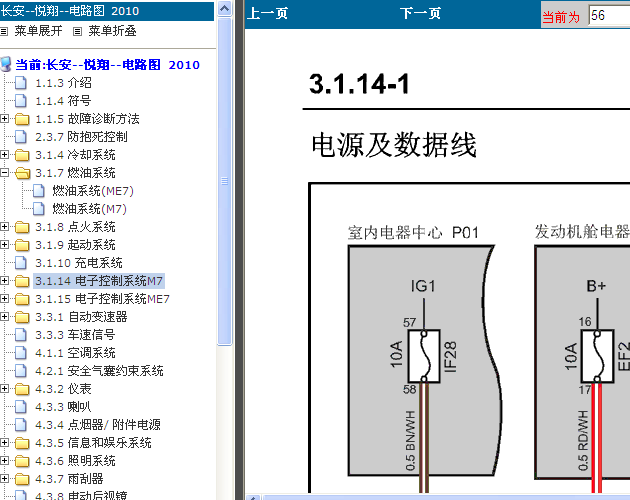Click the folder icon for 4.3.2 仪表

pyautogui.click(x=22, y=389)
